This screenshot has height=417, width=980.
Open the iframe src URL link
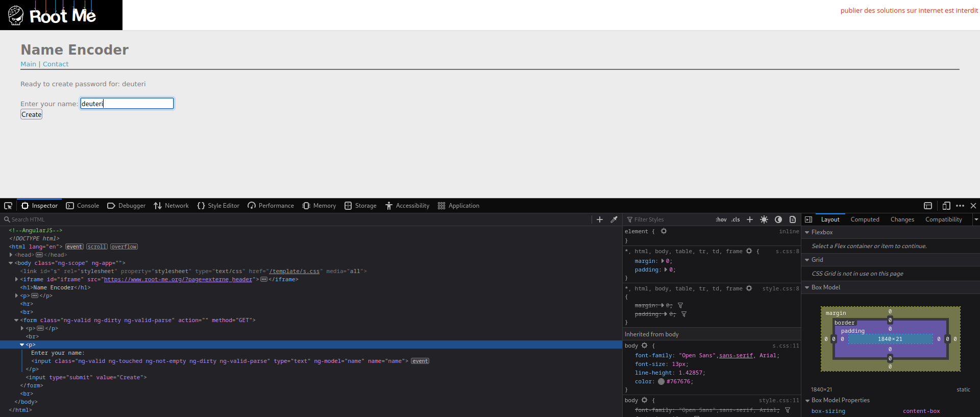pyautogui.click(x=178, y=279)
